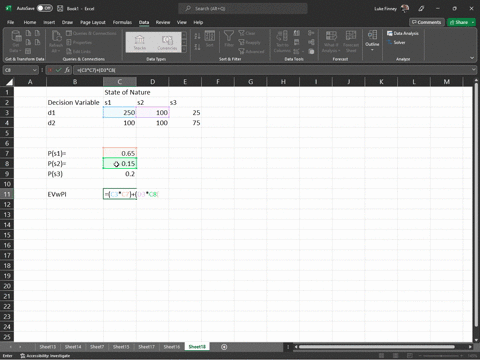Click the Data Analysis tool

click(x=403, y=33)
